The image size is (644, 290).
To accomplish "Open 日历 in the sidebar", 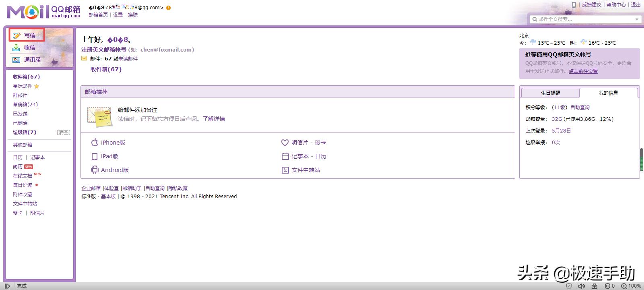I will click(x=18, y=157).
